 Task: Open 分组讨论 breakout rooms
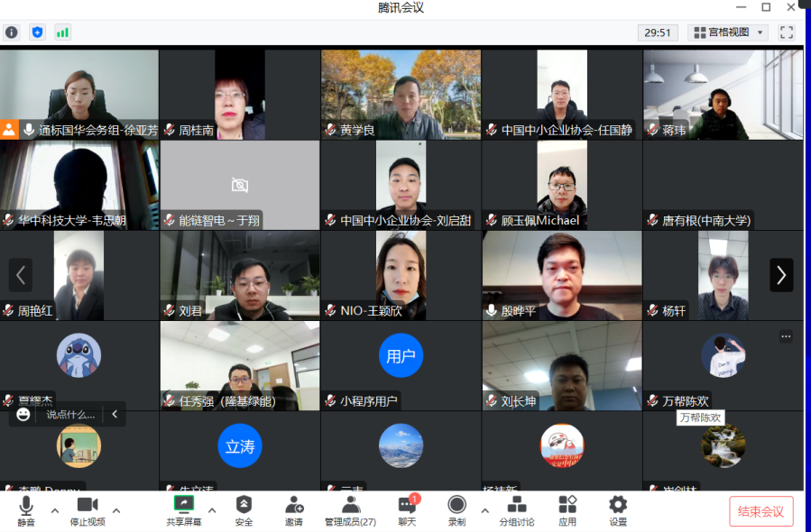pyautogui.click(x=517, y=509)
